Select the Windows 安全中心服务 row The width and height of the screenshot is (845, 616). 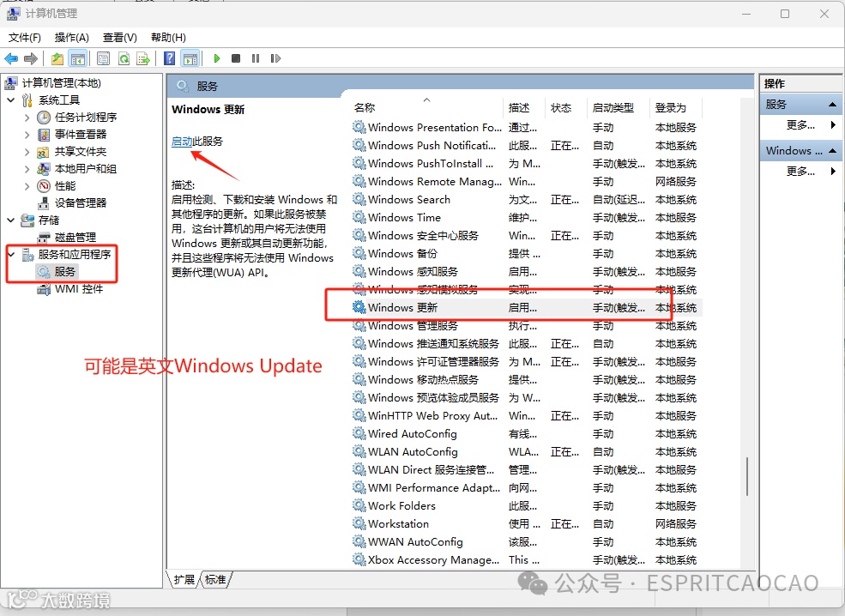[x=527, y=236]
